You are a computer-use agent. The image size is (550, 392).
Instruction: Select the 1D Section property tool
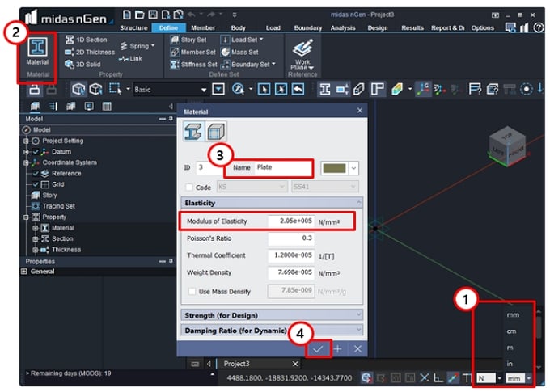coord(87,40)
